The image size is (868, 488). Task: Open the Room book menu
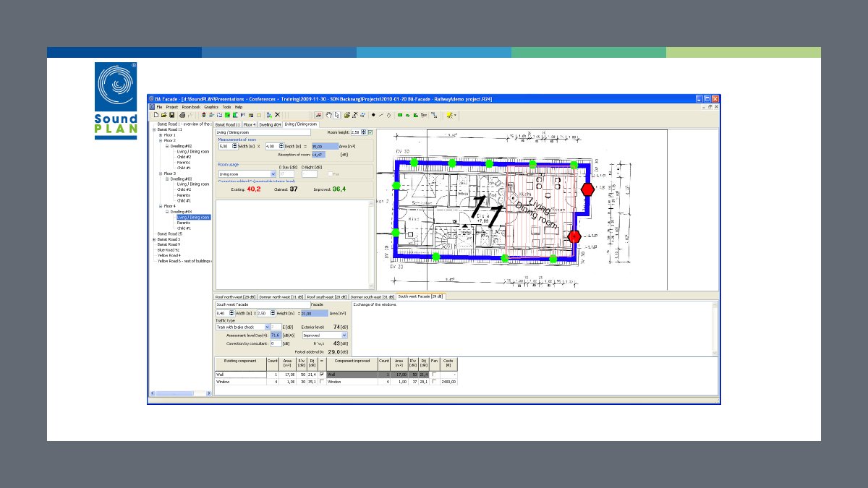coord(191,106)
